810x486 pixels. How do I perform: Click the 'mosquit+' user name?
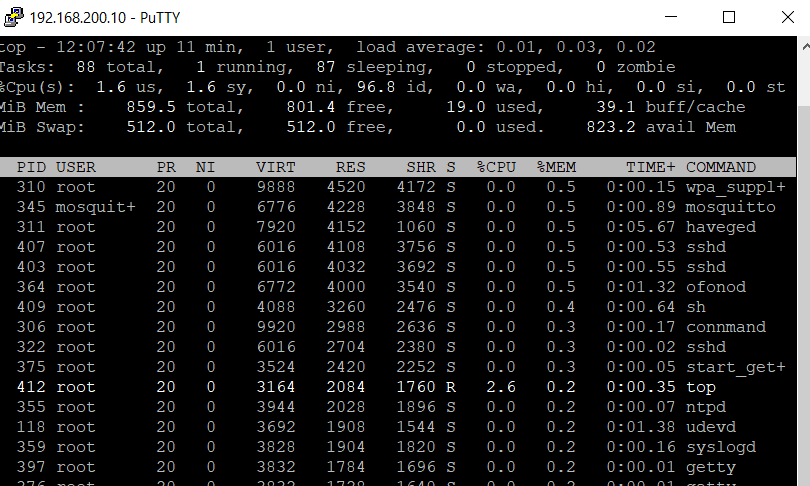[x=96, y=207]
